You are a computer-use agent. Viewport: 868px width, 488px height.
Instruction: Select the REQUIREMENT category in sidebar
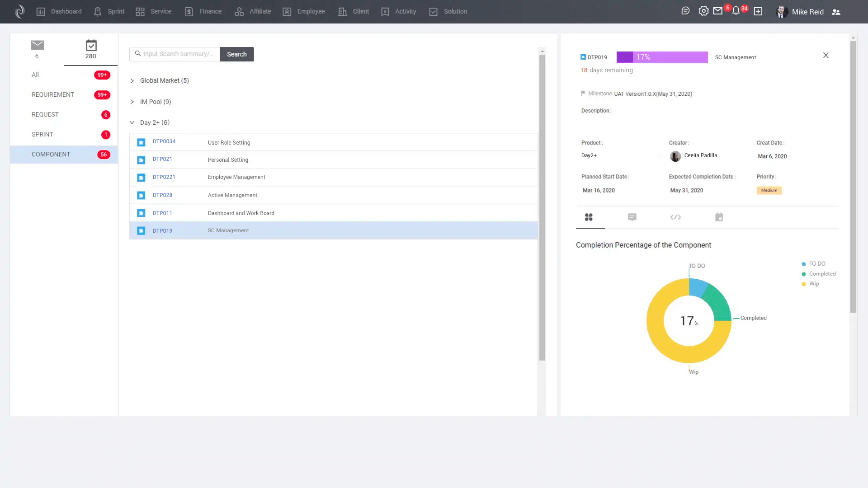[53, 94]
